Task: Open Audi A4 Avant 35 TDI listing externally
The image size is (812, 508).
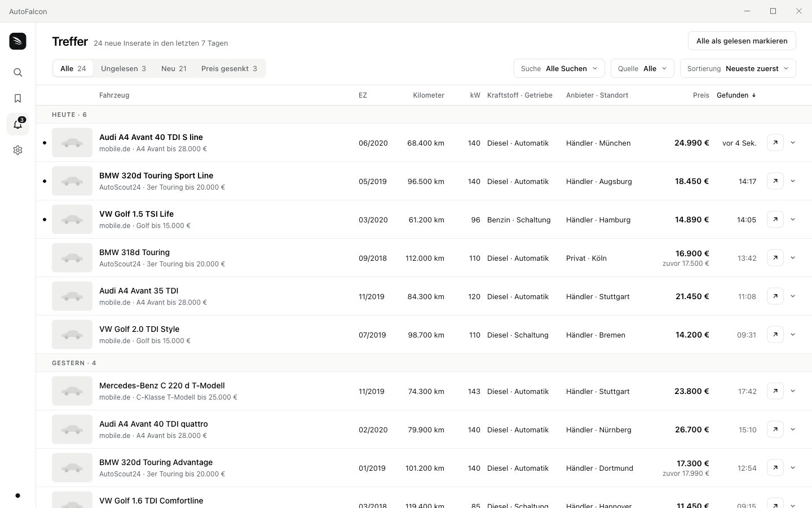Action: [x=775, y=296]
